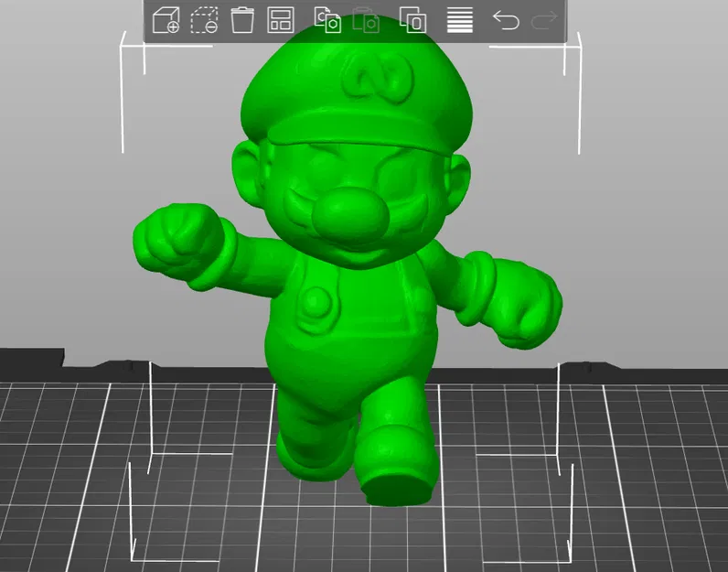Click the Delete all trash bin icon
The height and width of the screenshot is (572, 728).
tap(242, 20)
